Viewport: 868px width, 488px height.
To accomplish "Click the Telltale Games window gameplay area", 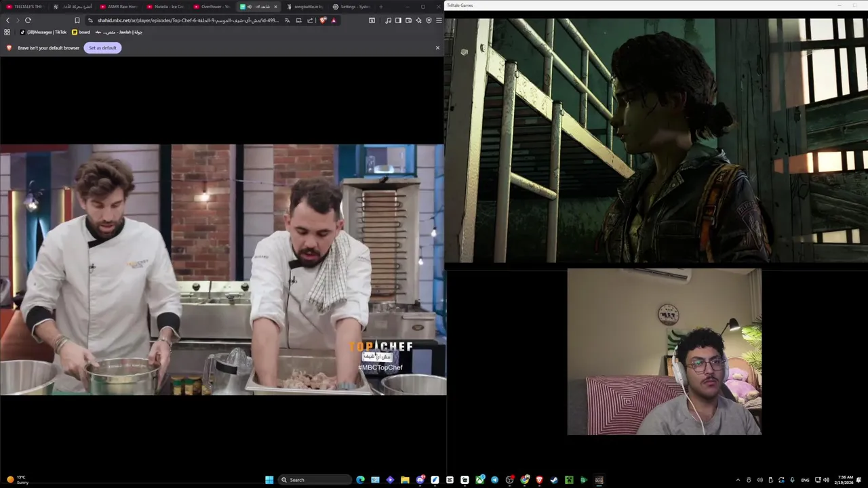I will (x=656, y=139).
